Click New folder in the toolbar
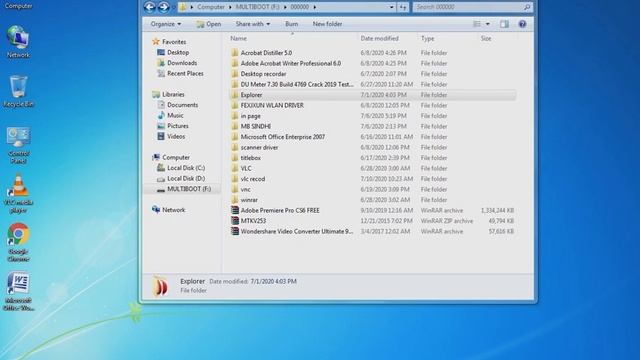640x360 pixels. 327,24
